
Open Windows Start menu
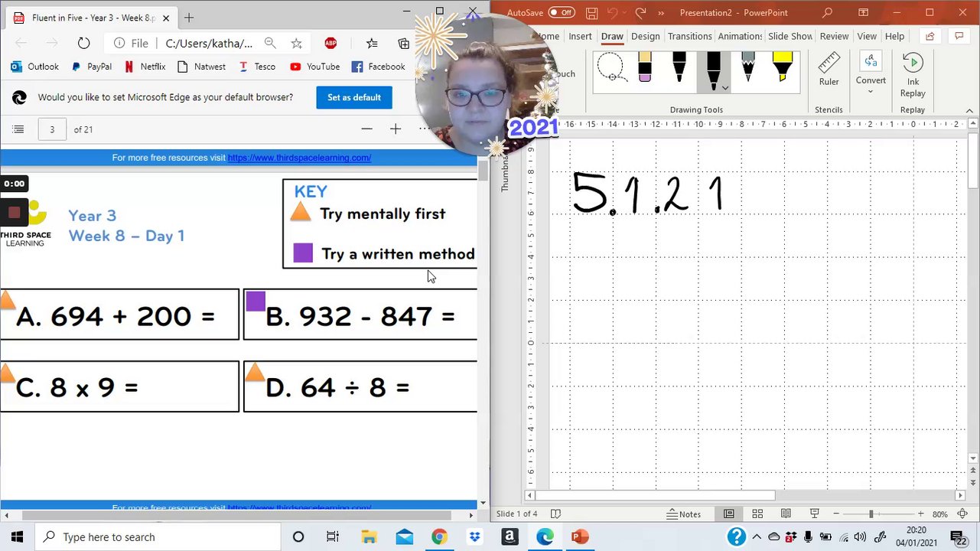click(17, 537)
